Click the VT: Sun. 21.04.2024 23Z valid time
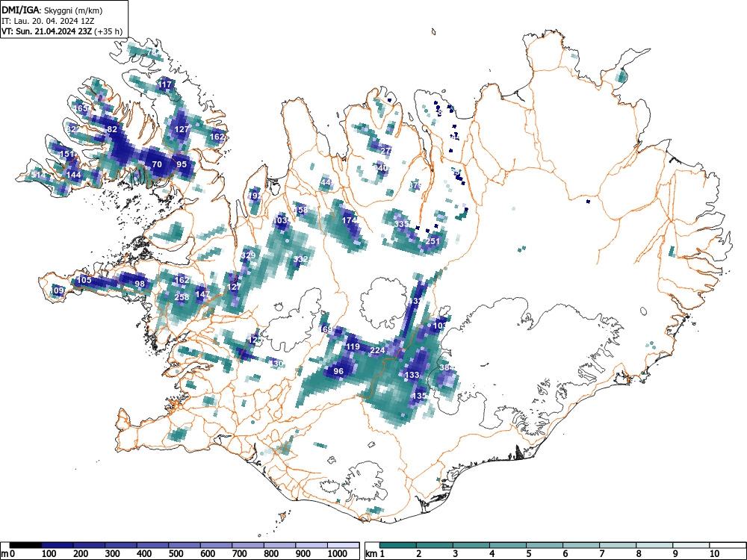The height and width of the screenshot is (560, 747). coord(47,32)
